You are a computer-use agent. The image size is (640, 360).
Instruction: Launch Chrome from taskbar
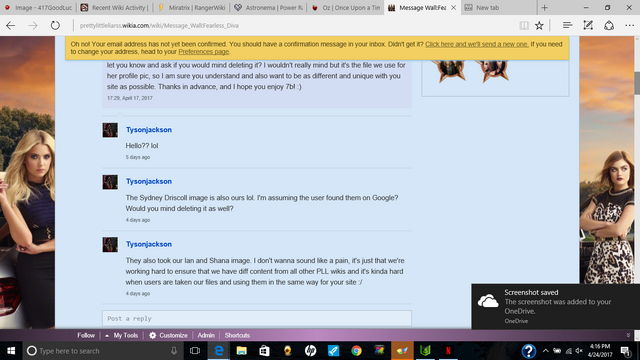coord(356,351)
